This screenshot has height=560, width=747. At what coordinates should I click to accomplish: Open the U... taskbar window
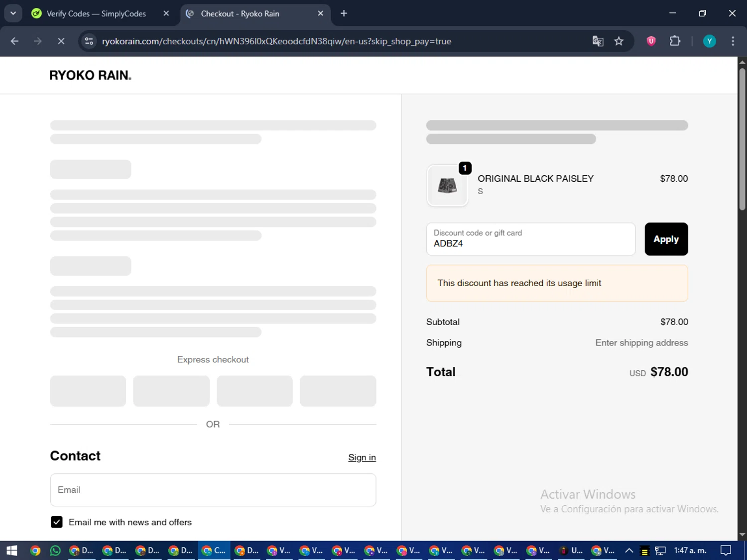point(571,551)
